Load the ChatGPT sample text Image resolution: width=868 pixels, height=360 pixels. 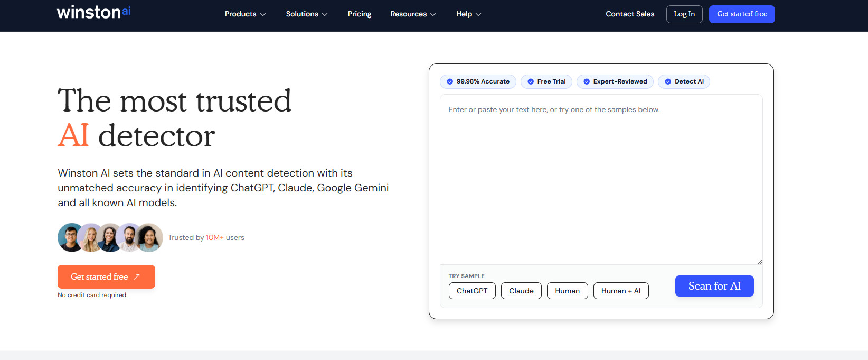pyautogui.click(x=472, y=291)
